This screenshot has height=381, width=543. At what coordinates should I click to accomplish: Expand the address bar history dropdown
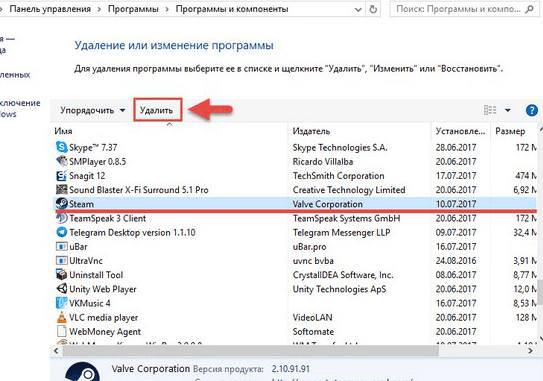coord(358,10)
